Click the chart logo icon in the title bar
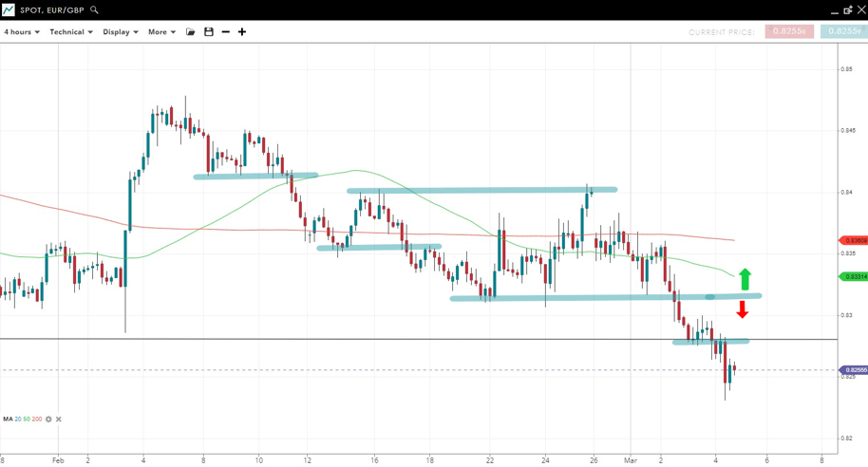This screenshot has height=467, width=868. pyautogui.click(x=9, y=9)
